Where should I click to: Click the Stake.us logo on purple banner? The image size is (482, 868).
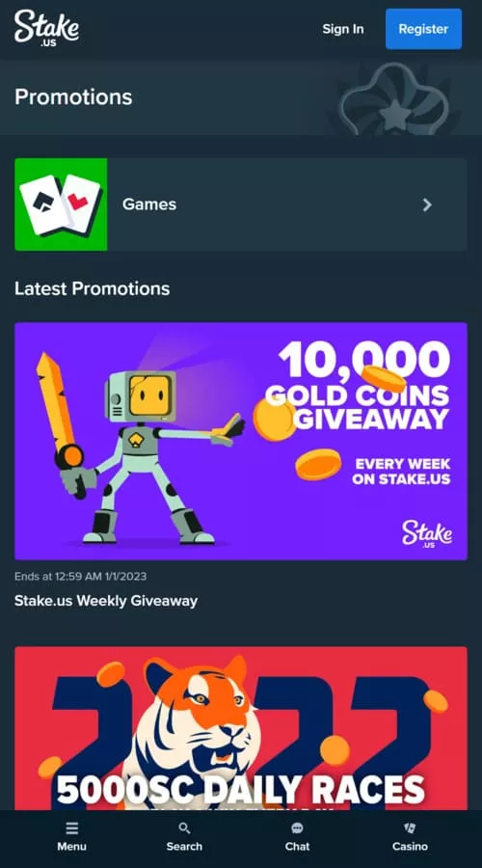tap(427, 534)
